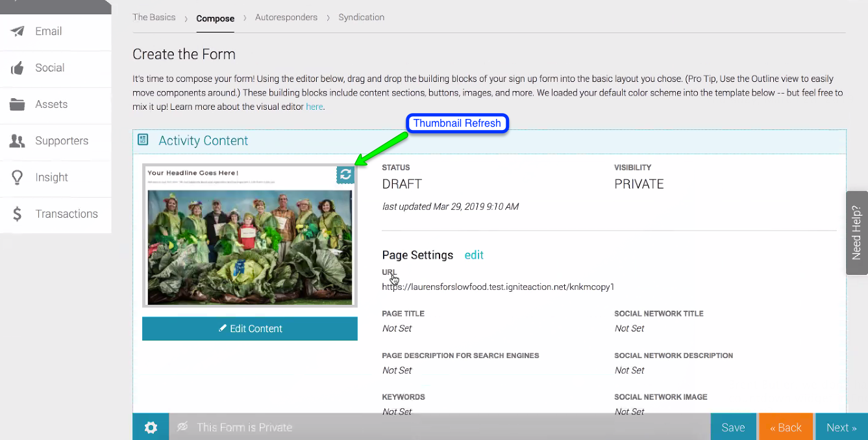Click 'Not Set' under Social Network Description
This screenshot has height=440, width=868.
coord(630,370)
